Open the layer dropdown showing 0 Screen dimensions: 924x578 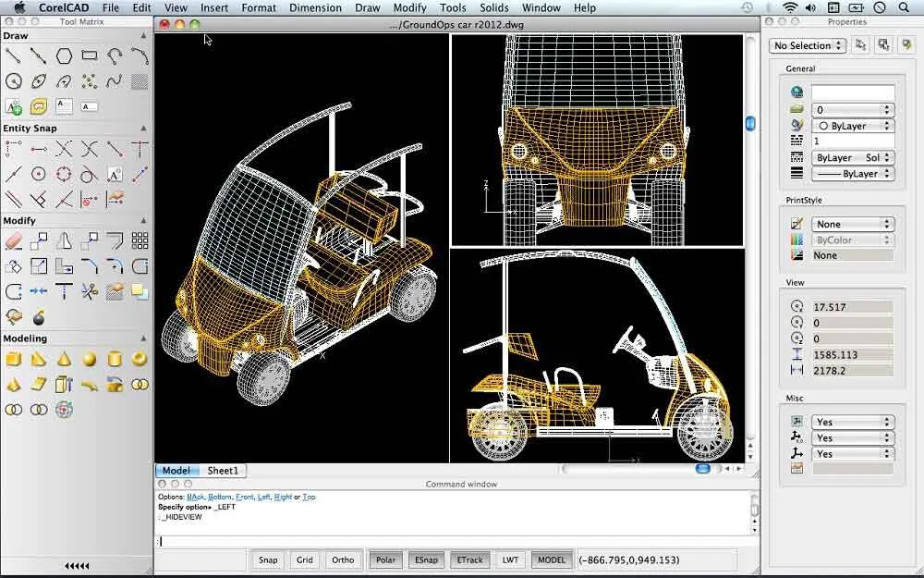(853, 110)
